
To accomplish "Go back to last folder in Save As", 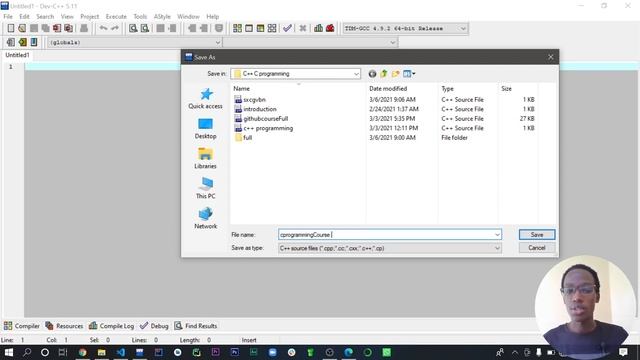I will coord(372,74).
